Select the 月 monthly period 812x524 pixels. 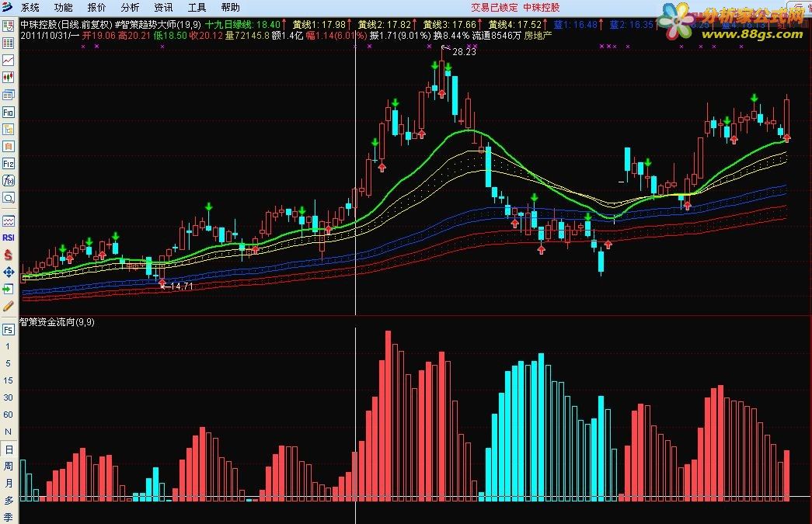tap(9, 483)
